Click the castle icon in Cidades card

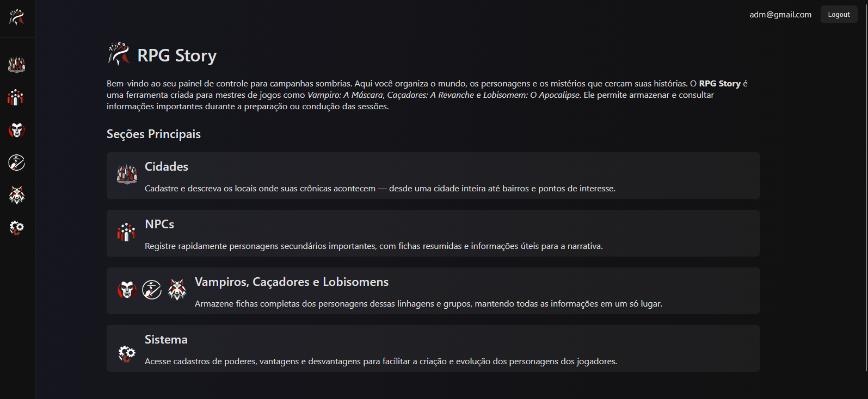coord(127,175)
